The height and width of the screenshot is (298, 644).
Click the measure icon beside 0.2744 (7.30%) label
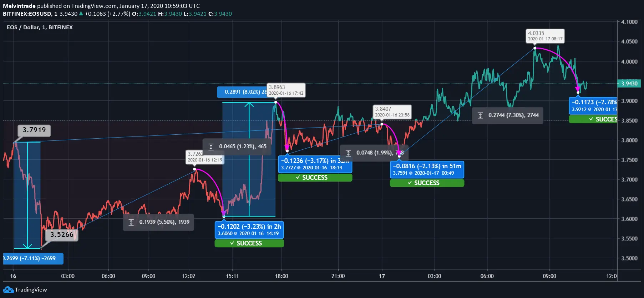(x=480, y=115)
